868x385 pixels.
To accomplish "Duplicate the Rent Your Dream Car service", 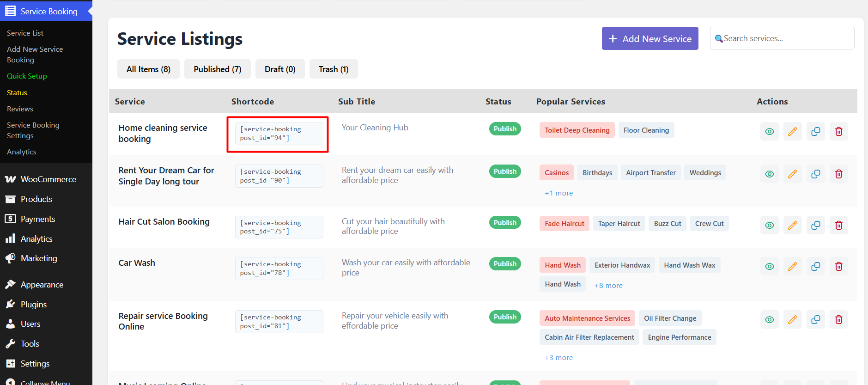I will 815,174.
